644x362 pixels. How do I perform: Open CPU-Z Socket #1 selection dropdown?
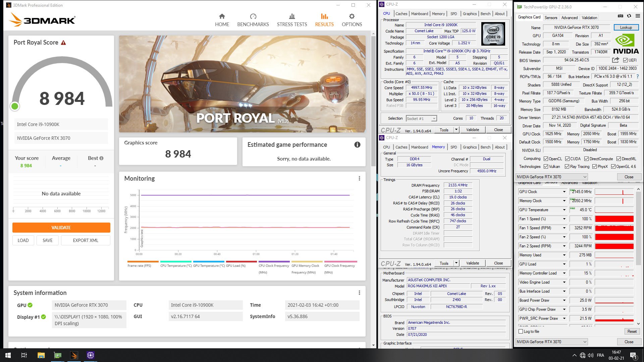click(x=421, y=118)
